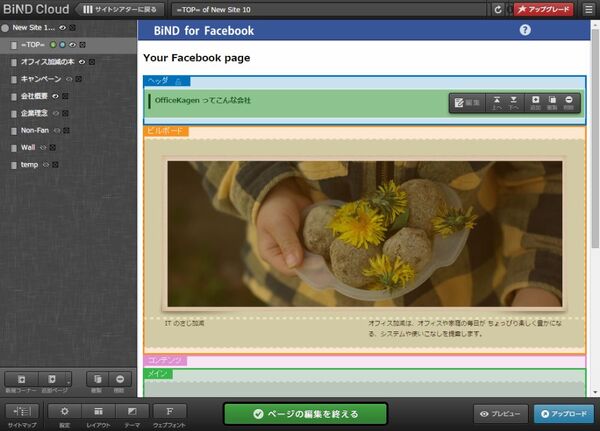Click the ヘッダ header area label
The height and width of the screenshot is (431, 600).
pyautogui.click(x=166, y=81)
